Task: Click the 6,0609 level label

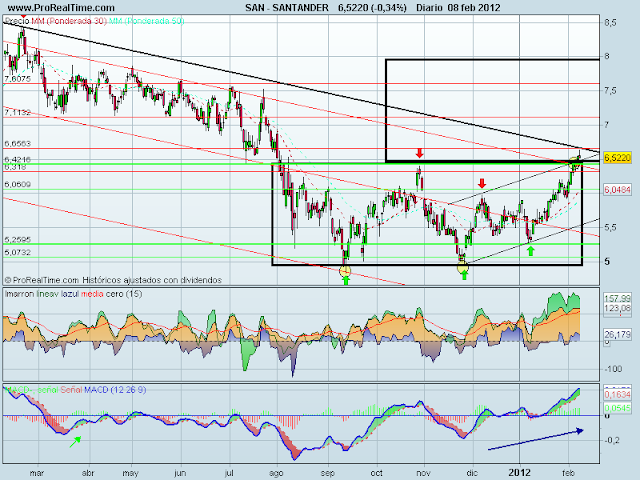Action: pyautogui.click(x=18, y=184)
